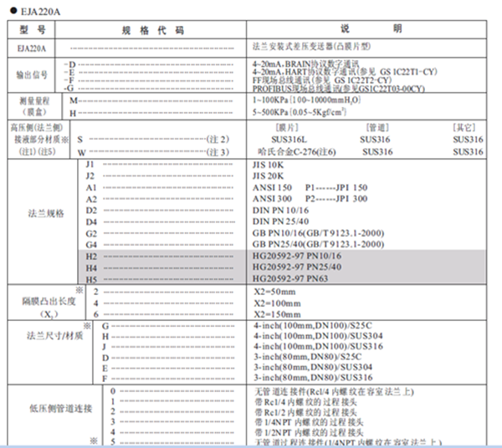Click the highlighted HG20592-97 PN25/40 text
This screenshot has width=502, height=448.
tap(297, 267)
